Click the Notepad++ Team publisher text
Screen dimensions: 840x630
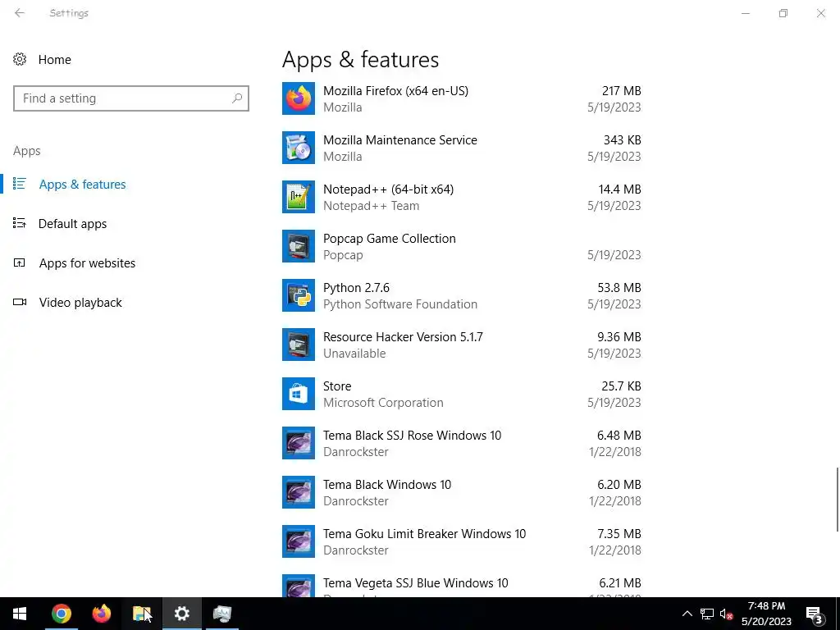[x=372, y=206]
